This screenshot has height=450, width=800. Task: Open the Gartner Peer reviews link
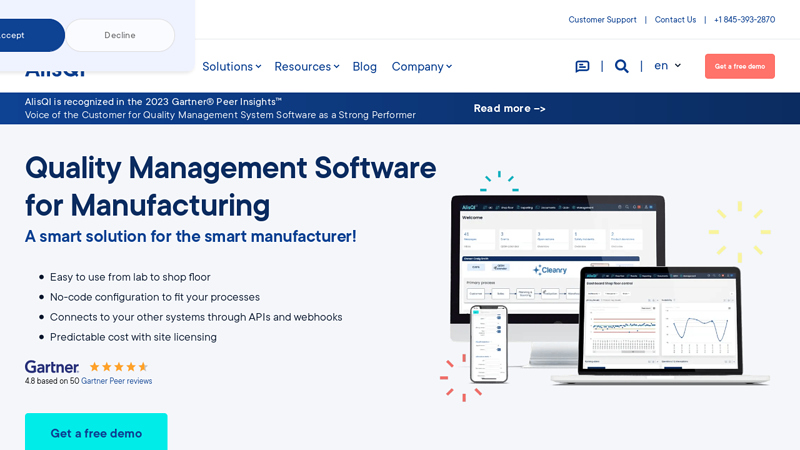[x=116, y=381]
